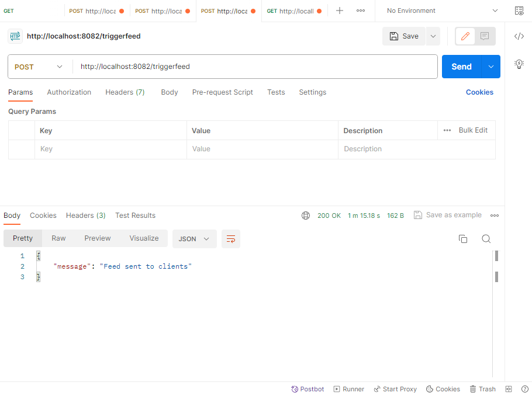Select the pencil edit mode toggle

pos(465,36)
